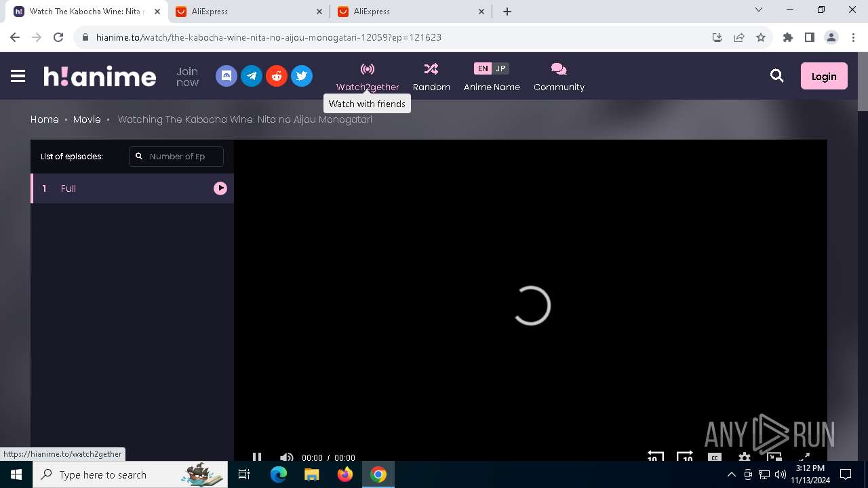This screenshot has width=868, height=488.
Task: Open Chrome extensions puzzle icon
Action: point(788,37)
